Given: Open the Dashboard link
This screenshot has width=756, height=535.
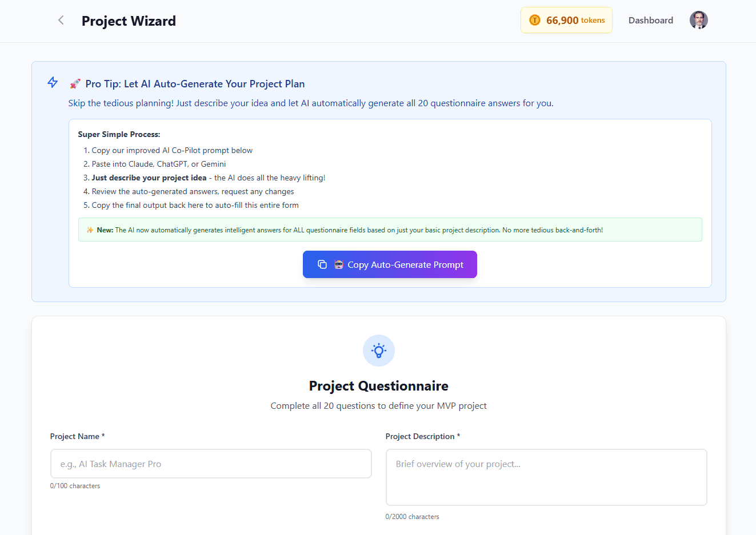Looking at the screenshot, I should pyautogui.click(x=651, y=21).
